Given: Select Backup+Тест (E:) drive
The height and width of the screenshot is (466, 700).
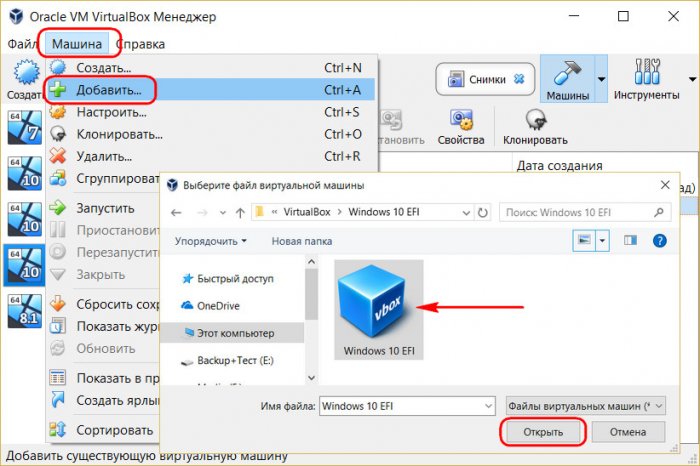Looking at the screenshot, I should pyautogui.click(x=227, y=361).
